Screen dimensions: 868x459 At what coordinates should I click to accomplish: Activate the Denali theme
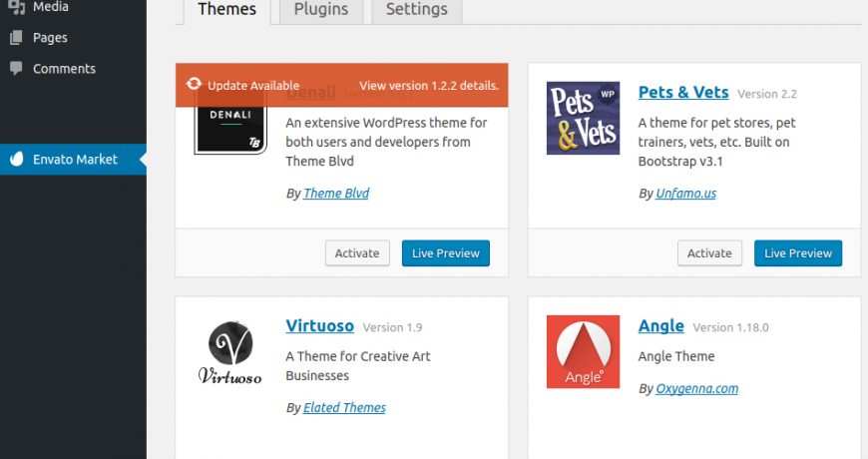pyautogui.click(x=357, y=253)
